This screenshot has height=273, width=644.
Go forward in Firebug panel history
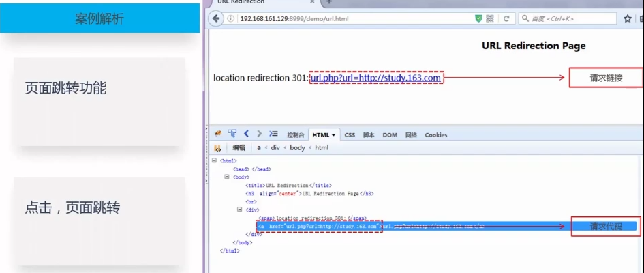point(259,134)
